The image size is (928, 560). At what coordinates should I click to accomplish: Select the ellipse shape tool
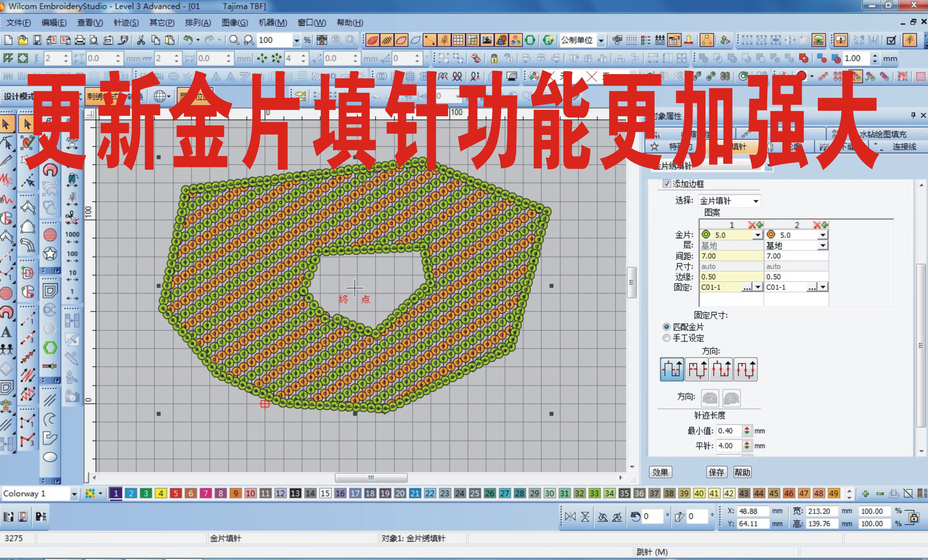point(50,457)
